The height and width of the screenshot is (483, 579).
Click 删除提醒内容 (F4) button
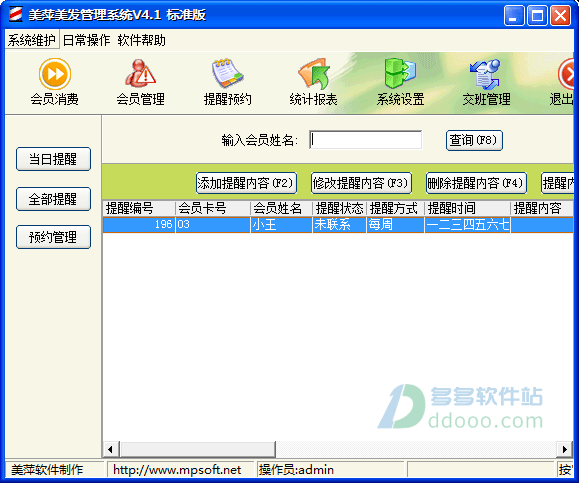tap(476, 183)
